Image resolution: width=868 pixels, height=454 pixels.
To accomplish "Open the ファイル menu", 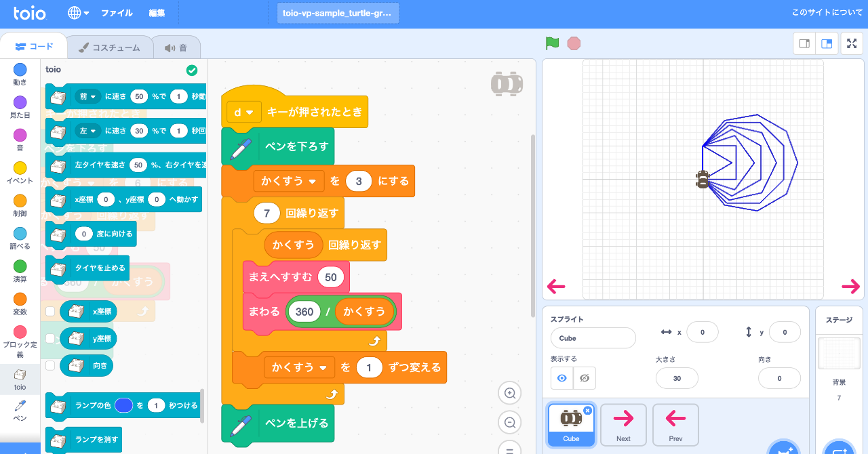I will (117, 12).
